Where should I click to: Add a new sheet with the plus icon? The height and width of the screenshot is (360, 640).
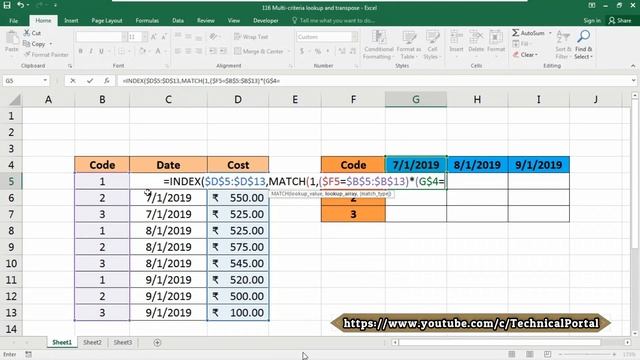157,342
